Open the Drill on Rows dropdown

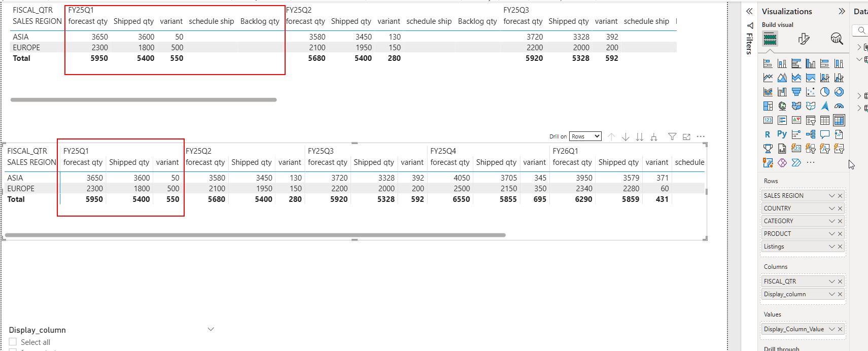click(585, 136)
